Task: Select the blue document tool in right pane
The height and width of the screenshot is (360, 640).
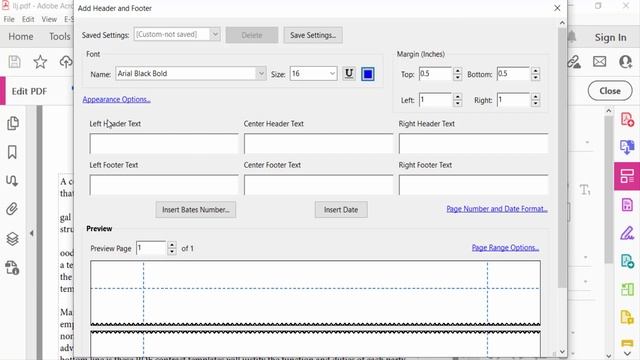Action: [x=627, y=261]
